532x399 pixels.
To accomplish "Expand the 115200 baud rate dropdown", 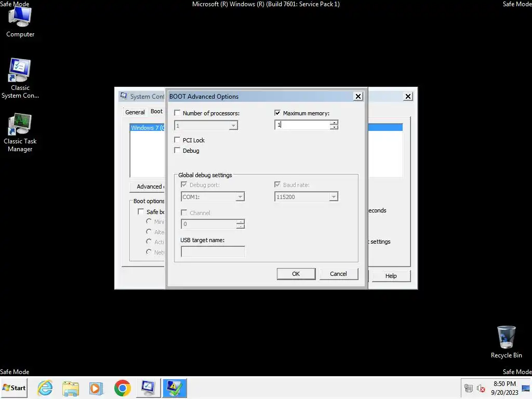I will 334,197.
